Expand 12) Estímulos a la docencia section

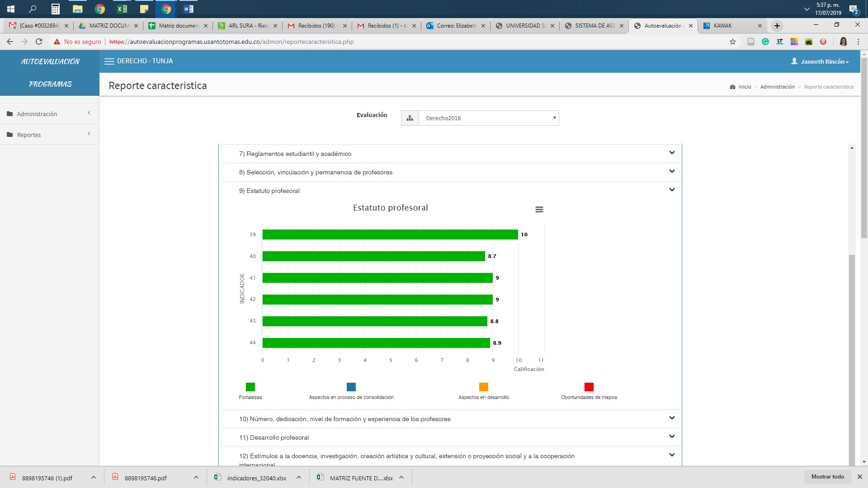click(x=450, y=456)
